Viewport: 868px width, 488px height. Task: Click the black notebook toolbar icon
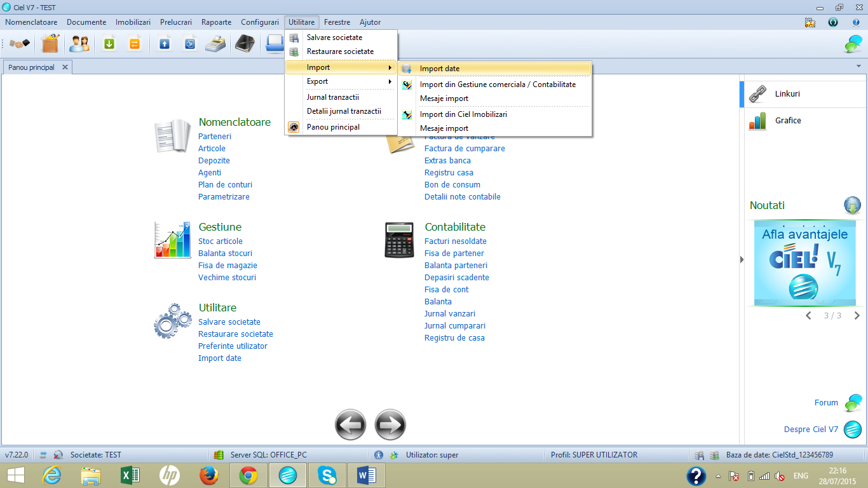pyautogui.click(x=245, y=44)
